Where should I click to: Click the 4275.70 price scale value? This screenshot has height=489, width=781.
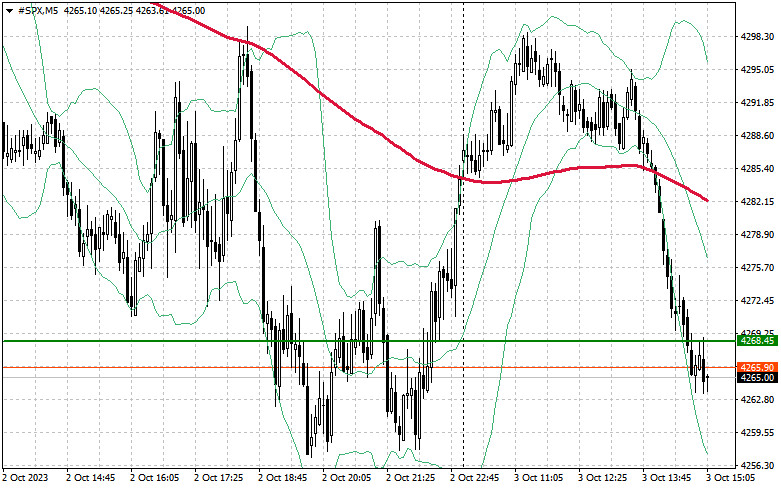coord(757,267)
